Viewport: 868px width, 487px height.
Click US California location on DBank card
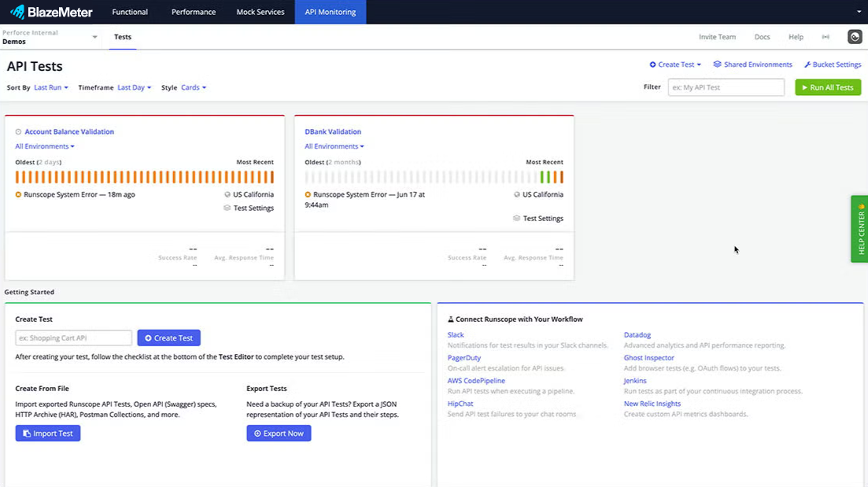(538, 194)
